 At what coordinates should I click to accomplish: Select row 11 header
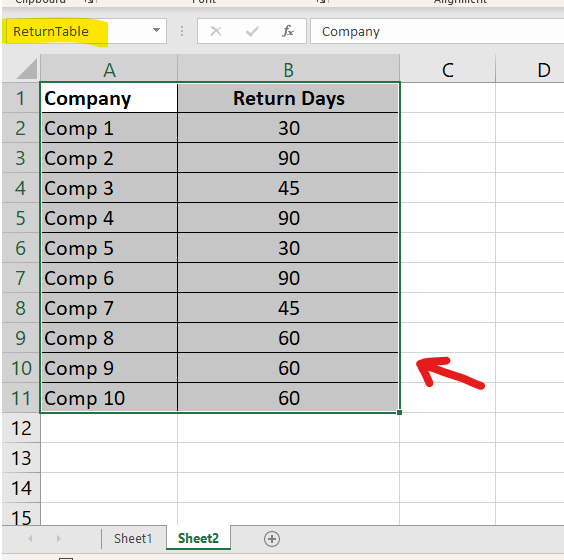(21, 398)
